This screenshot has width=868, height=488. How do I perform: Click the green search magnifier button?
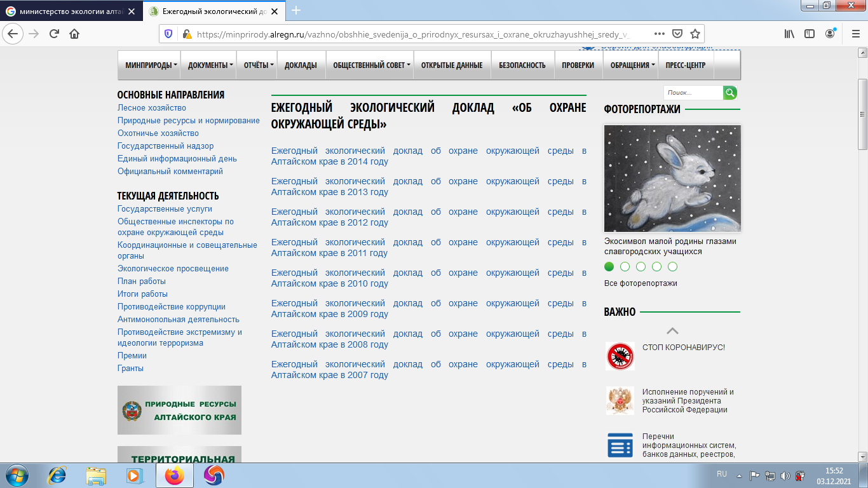[x=730, y=93]
